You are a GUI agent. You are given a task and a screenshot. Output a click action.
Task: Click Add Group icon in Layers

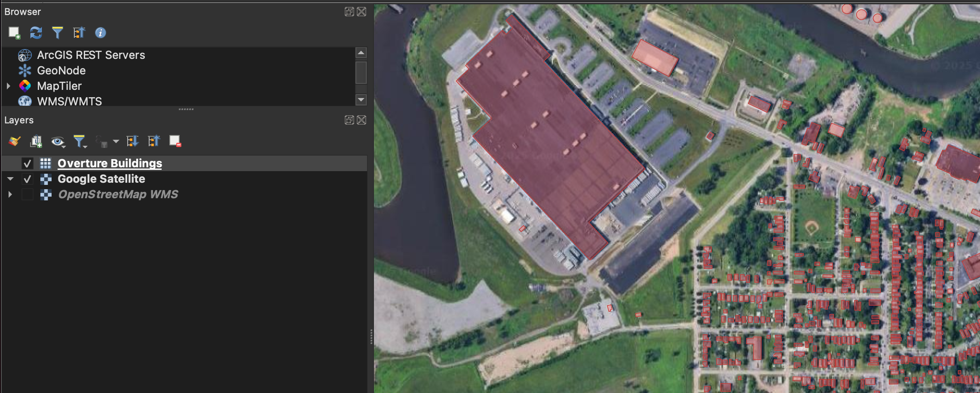click(36, 141)
